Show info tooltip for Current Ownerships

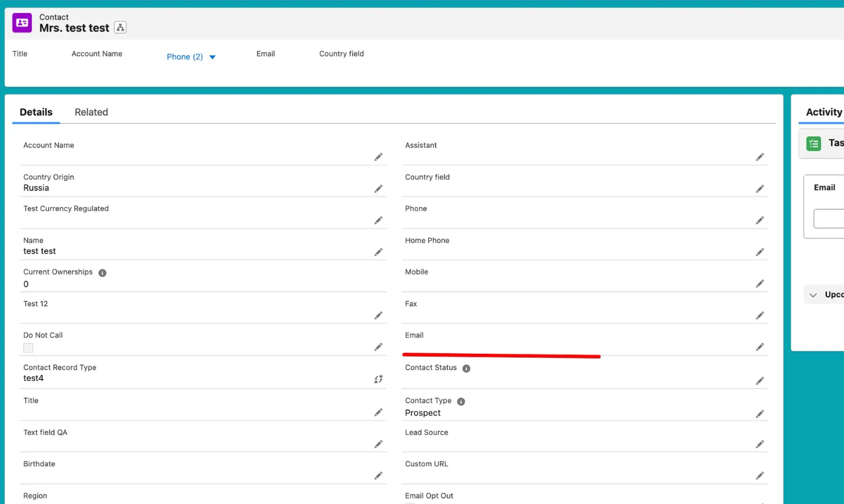tap(102, 273)
